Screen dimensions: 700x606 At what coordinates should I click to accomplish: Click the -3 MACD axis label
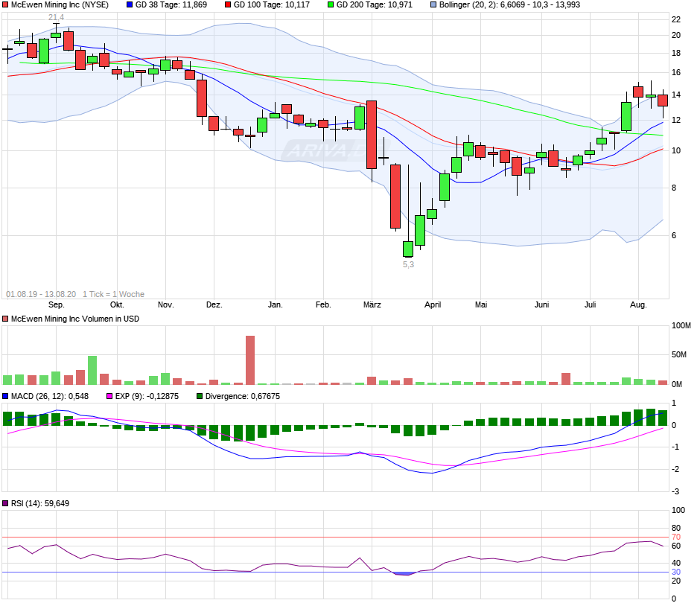[675, 492]
